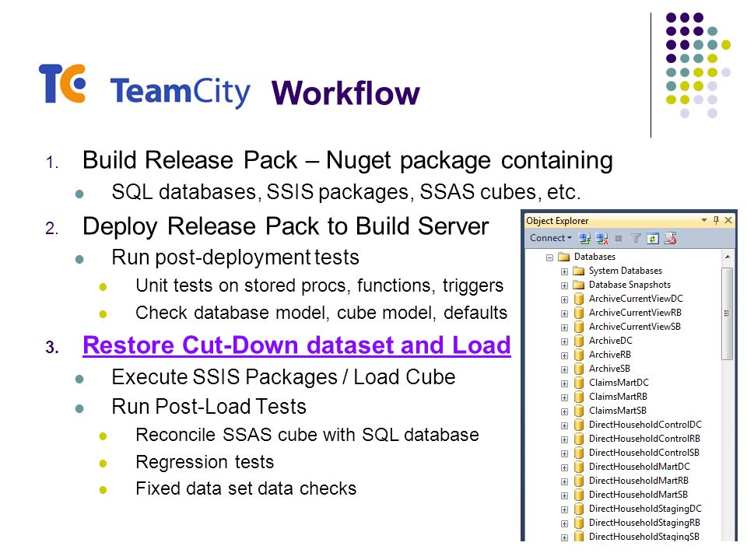This screenshot has width=747, height=560.
Task: Select DirectHouseholdMartSB label
Action: (638, 495)
